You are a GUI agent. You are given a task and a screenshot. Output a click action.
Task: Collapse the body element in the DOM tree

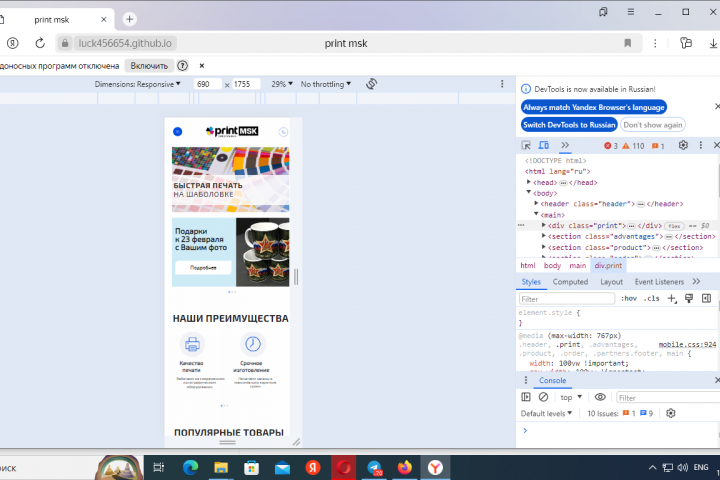[x=529, y=193]
